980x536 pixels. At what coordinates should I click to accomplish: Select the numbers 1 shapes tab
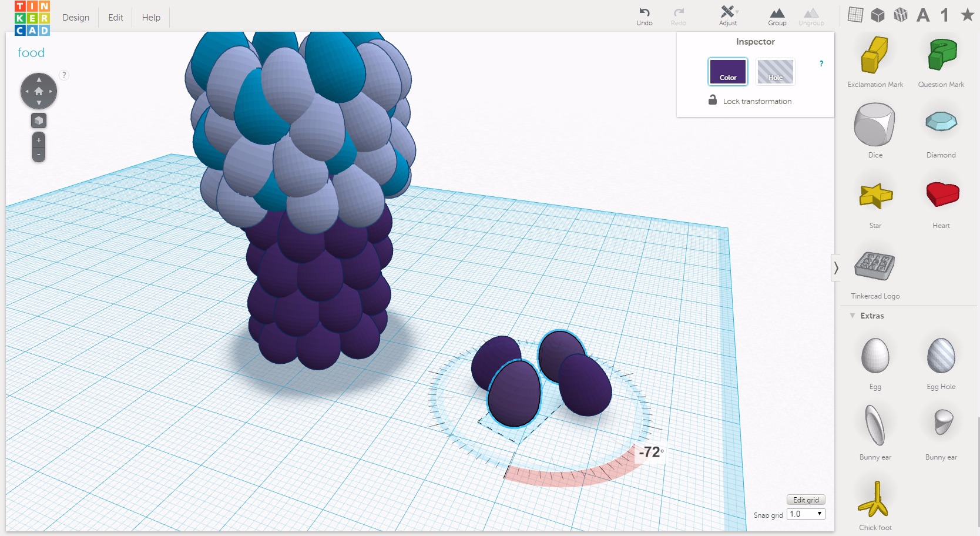click(x=945, y=15)
